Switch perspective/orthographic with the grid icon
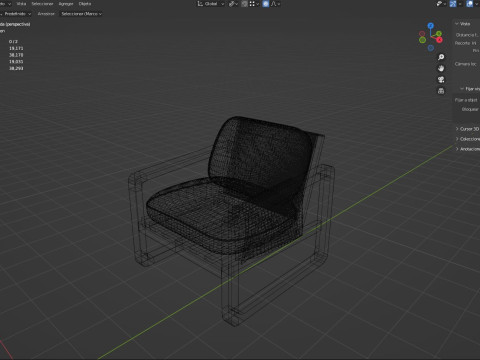 (441, 91)
